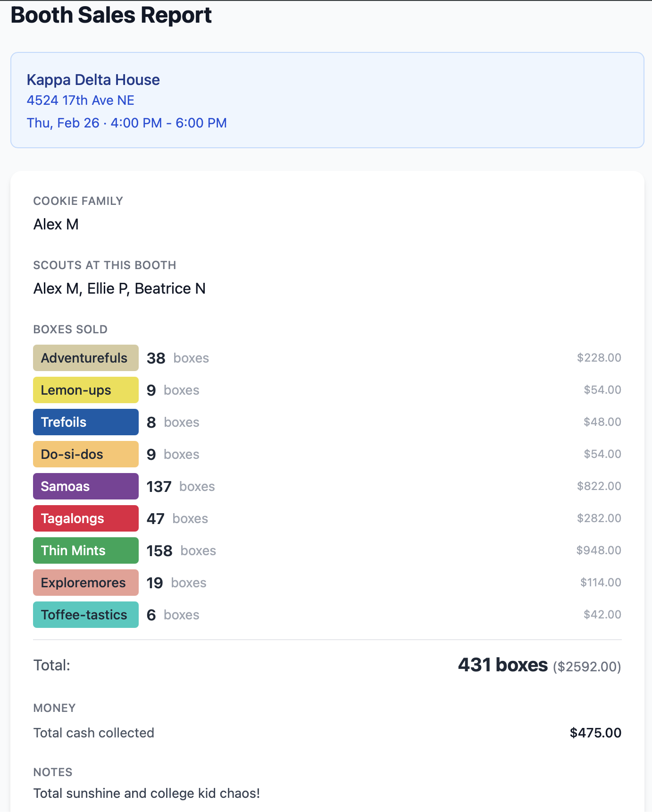Click the Booth Sales Report heading

click(x=111, y=15)
